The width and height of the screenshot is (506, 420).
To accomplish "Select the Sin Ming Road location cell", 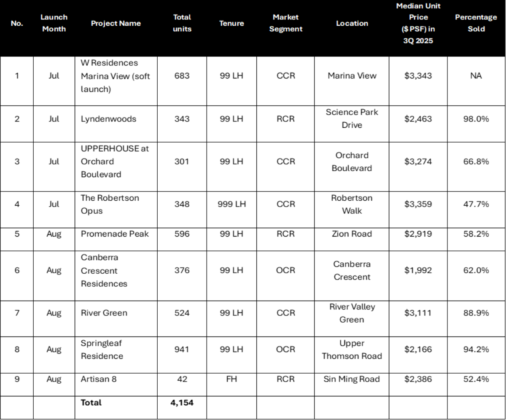I will pyautogui.click(x=352, y=379).
